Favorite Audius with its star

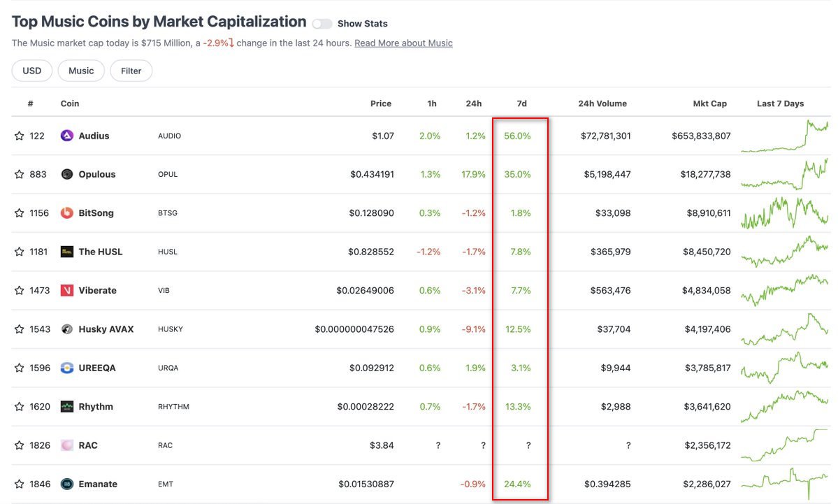tap(20, 136)
